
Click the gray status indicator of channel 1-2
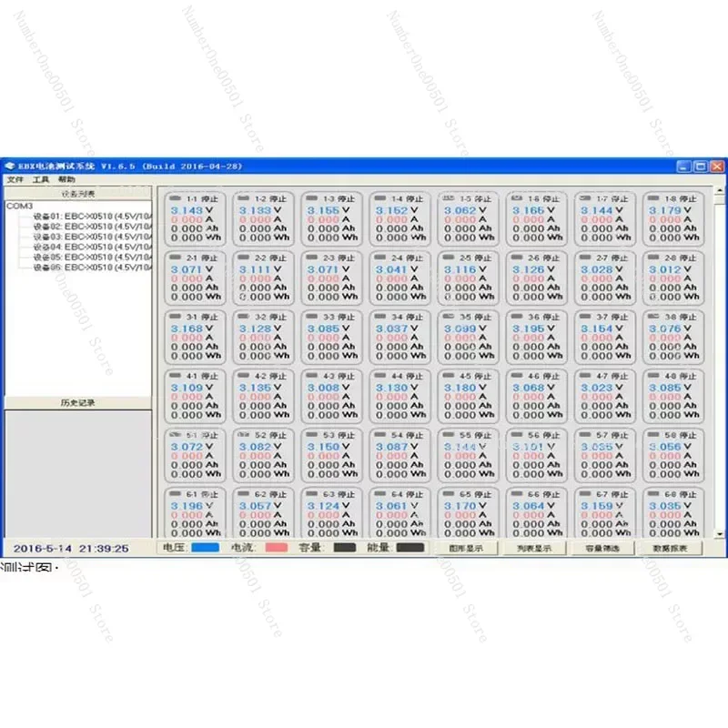pyautogui.click(x=243, y=198)
